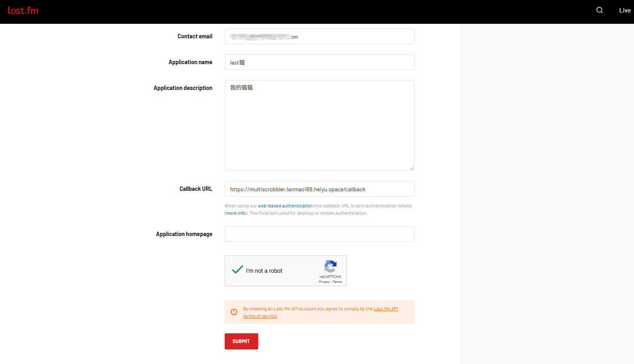Viewport: 634px width, 364px height.
Task: Open the Last.fm logo home link
Action: [23, 10]
